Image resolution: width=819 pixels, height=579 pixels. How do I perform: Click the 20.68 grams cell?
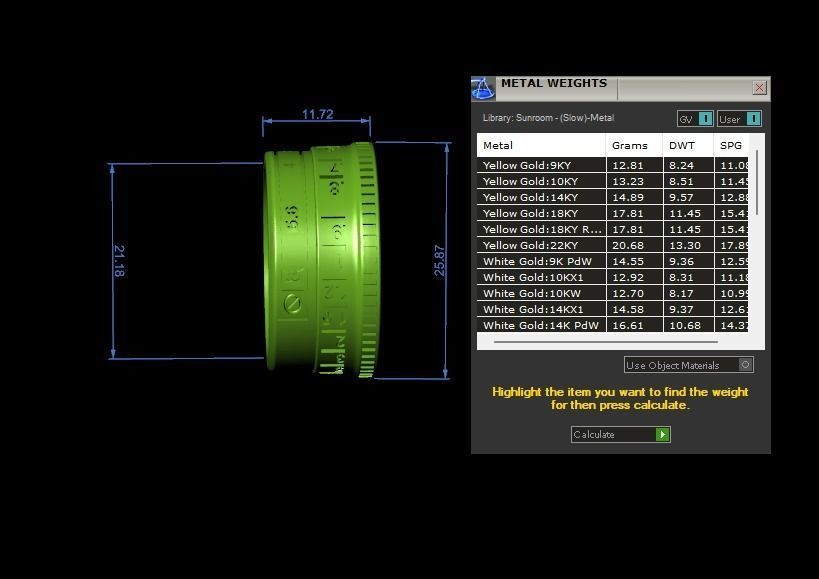(634, 245)
